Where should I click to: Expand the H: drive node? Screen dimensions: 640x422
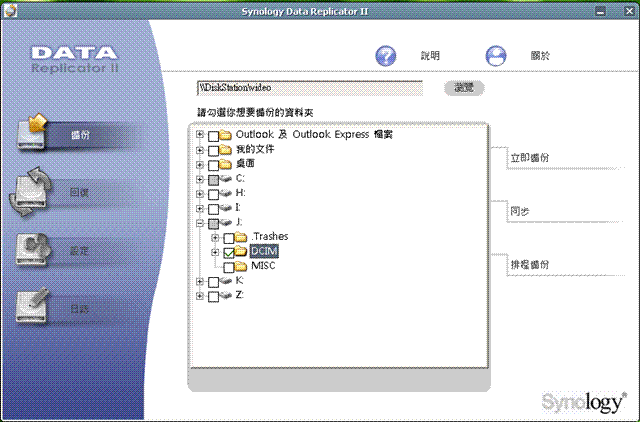click(200, 194)
